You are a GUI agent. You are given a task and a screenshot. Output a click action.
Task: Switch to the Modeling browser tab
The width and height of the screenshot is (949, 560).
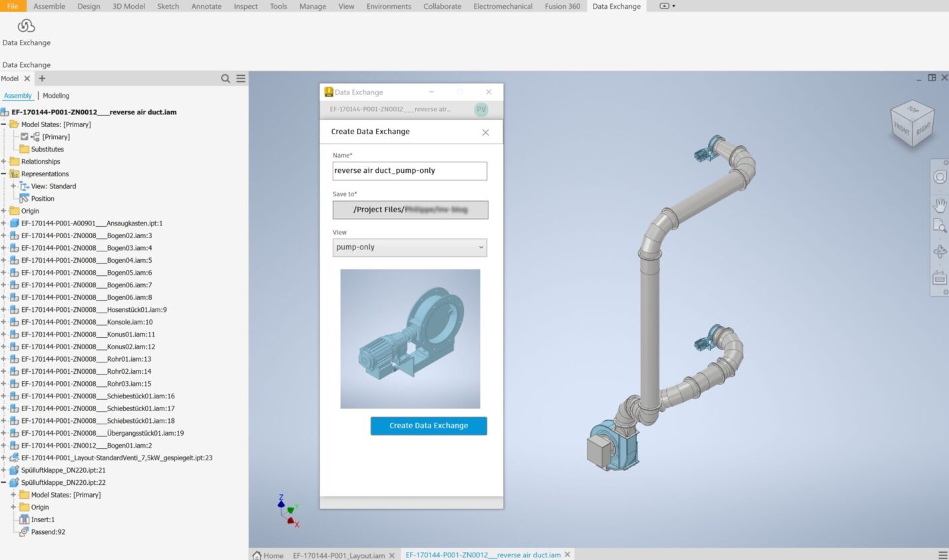[x=56, y=96]
